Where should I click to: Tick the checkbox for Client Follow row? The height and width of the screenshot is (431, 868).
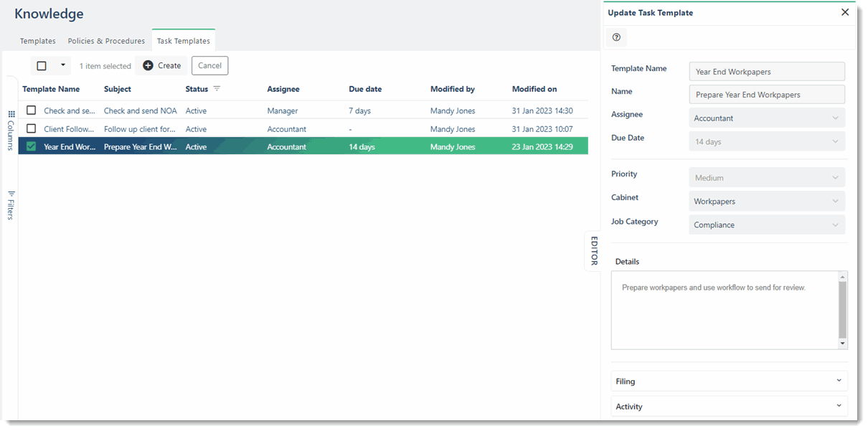click(31, 128)
